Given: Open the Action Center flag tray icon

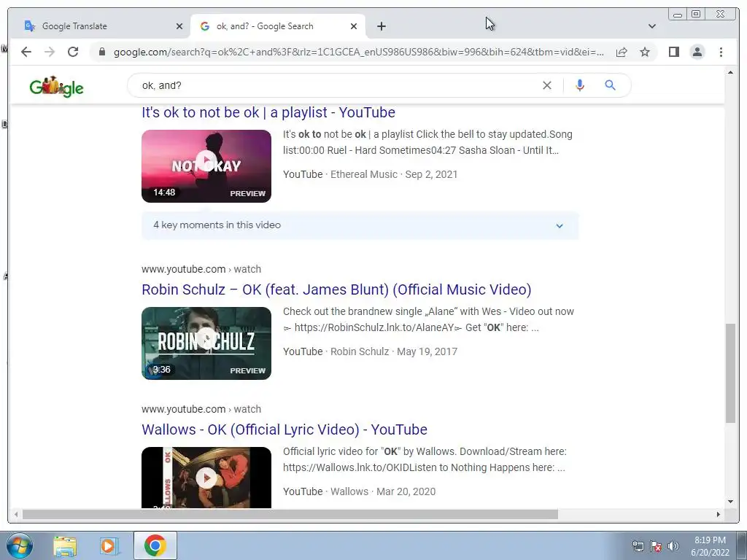Looking at the screenshot, I should click(656, 546).
